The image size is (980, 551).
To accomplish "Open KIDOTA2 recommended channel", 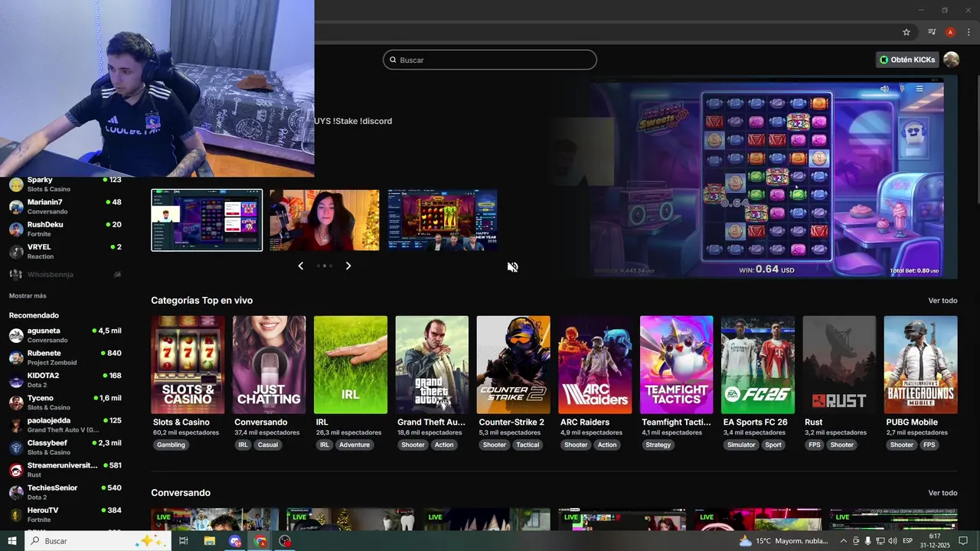I will click(x=65, y=380).
